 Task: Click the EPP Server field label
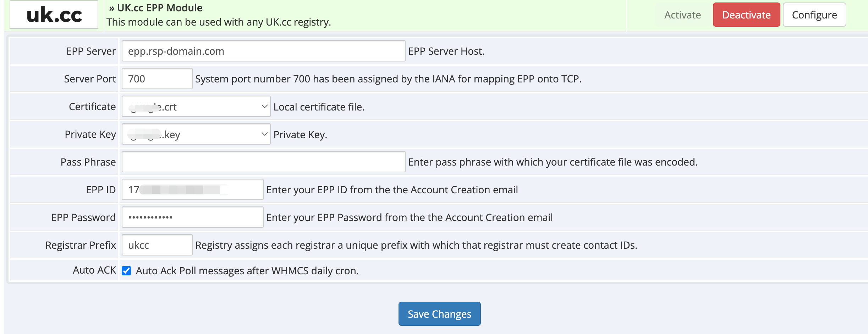91,51
